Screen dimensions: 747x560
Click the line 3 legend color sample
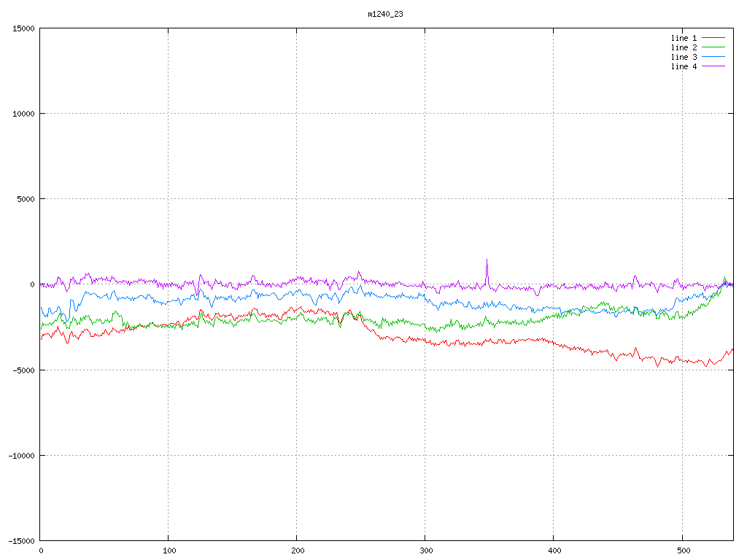pyautogui.click(x=713, y=57)
